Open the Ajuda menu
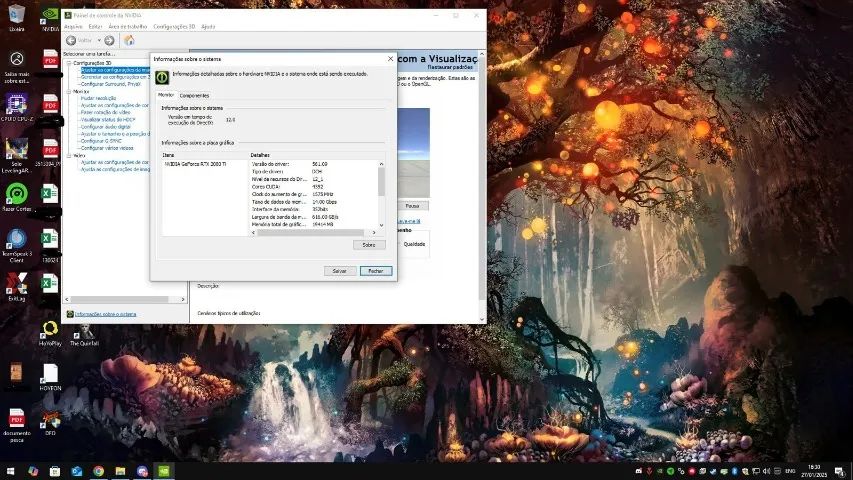This screenshot has height=480, width=853. pos(208,26)
